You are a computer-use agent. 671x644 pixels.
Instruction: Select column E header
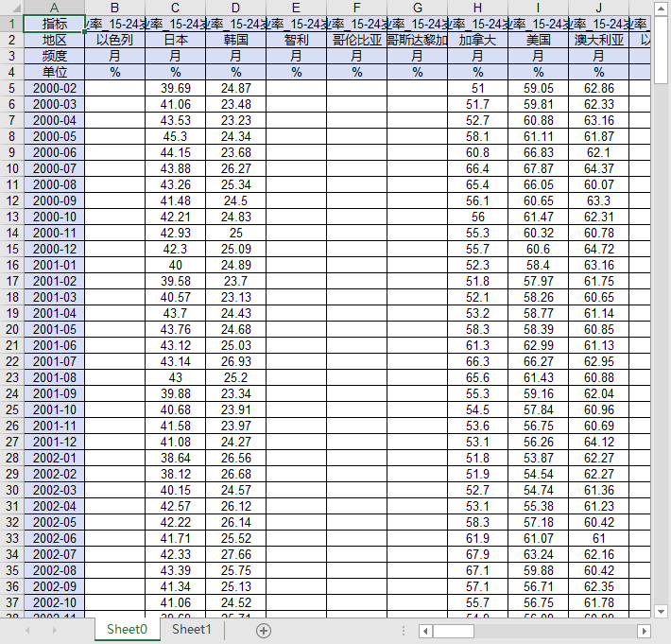tap(296, 8)
